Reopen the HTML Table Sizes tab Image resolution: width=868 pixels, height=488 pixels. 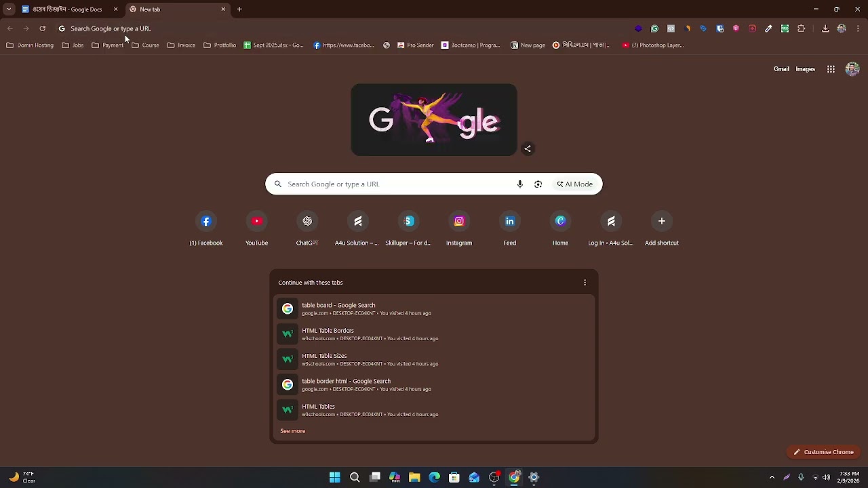click(434, 359)
